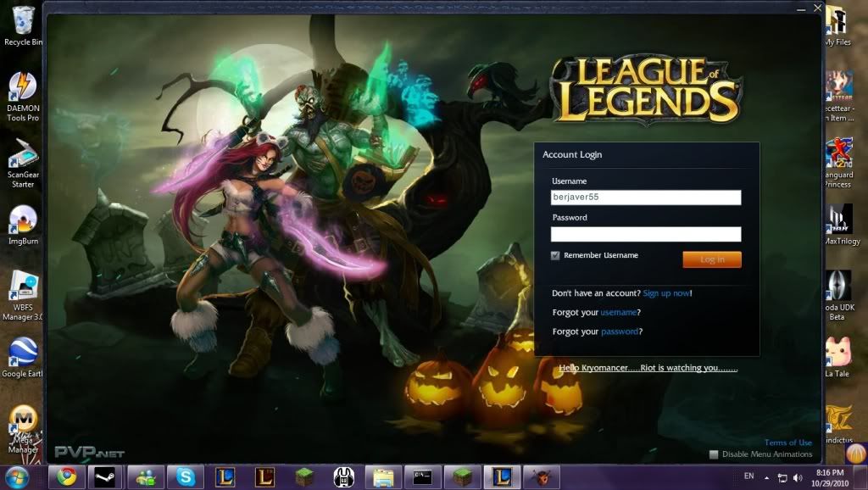Open Skype from the taskbar

point(186,477)
